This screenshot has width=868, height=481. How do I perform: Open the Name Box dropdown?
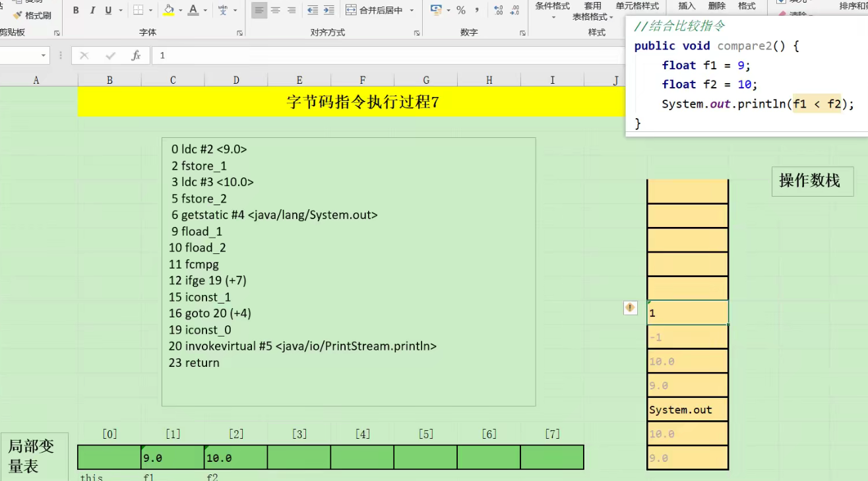click(44, 56)
